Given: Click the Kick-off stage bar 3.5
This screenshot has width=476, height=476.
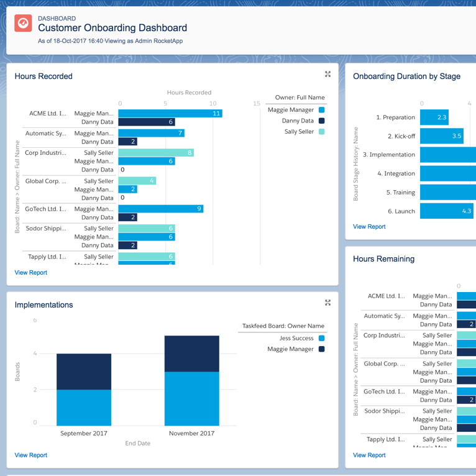Looking at the screenshot, I should coord(441,136).
